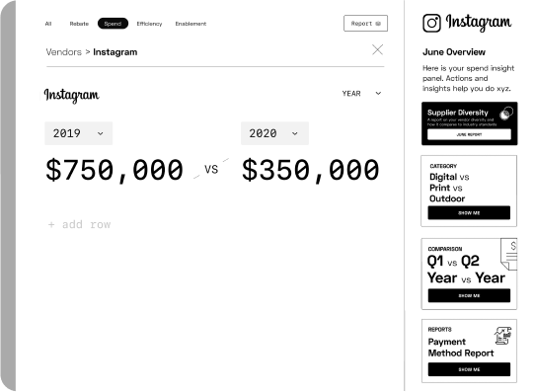
Task: Expand the 2019 year selector
Action: [79, 133]
